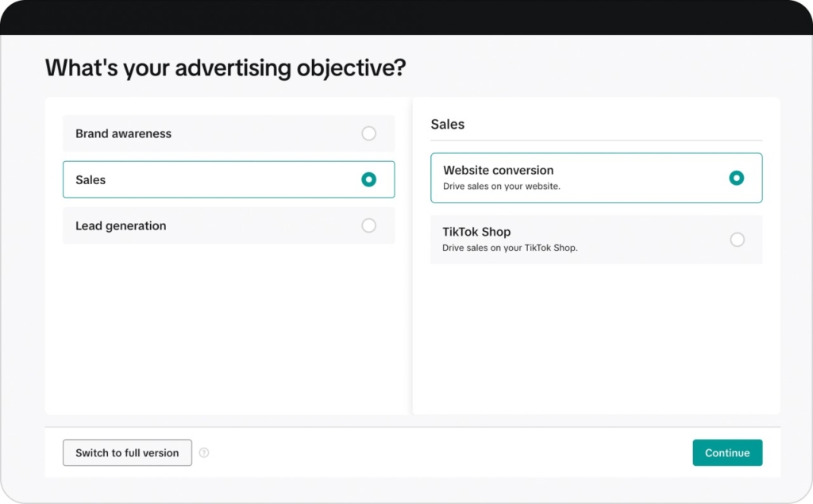Image resolution: width=813 pixels, height=504 pixels.
Task: Click the TikTok Shop label text
Action: (x=476, y=232)
